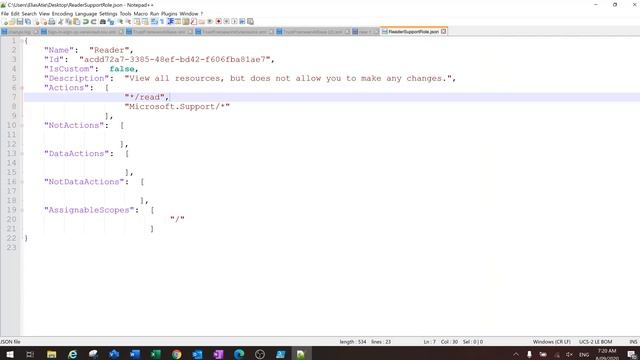The width and height of the screenshot is (640, 360).
Task: Click the JSON file status bar label
Action: (11, 342)
